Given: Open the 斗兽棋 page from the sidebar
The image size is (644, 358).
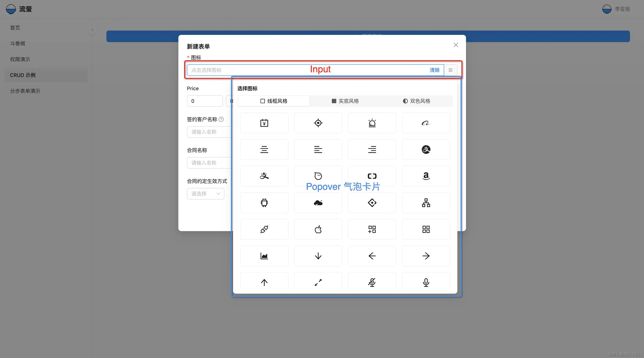Looking at the screenshot, I should click(x=17, y=43).
